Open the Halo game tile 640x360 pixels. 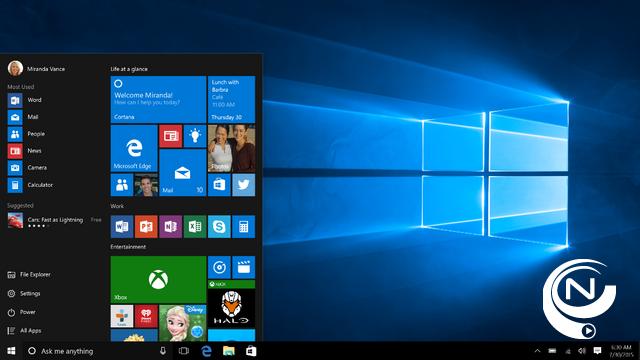(231, 304)
